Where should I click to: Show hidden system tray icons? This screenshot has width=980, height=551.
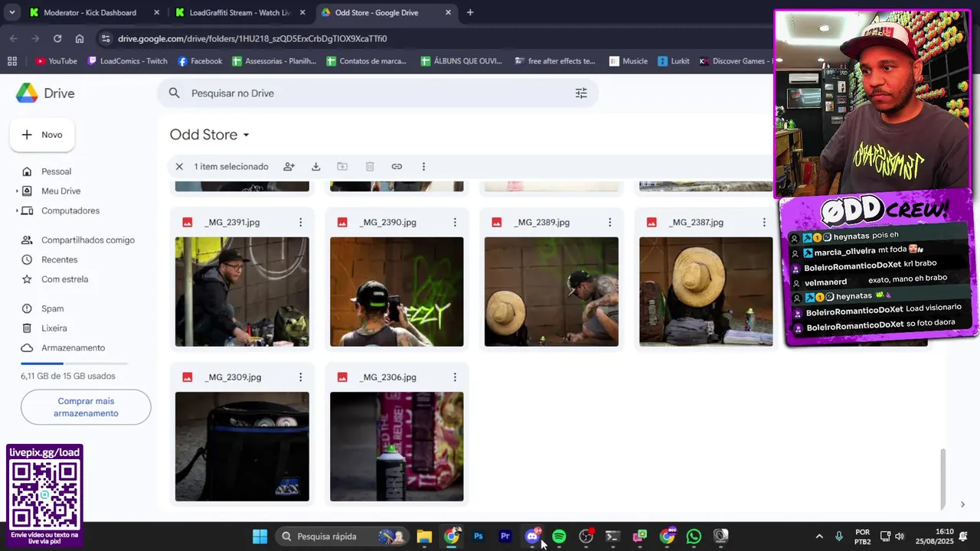click(x=819, y=536)
